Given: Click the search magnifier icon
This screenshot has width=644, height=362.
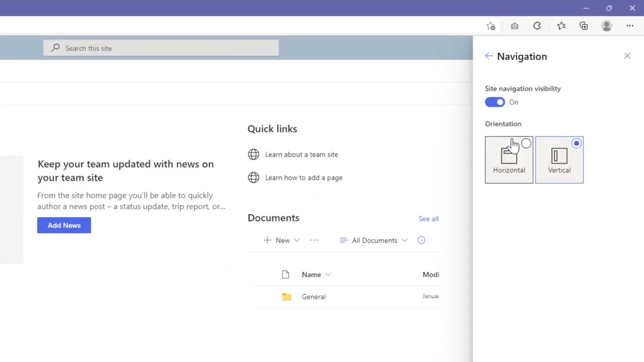Looking at the screenshot, I should [55, 48].
